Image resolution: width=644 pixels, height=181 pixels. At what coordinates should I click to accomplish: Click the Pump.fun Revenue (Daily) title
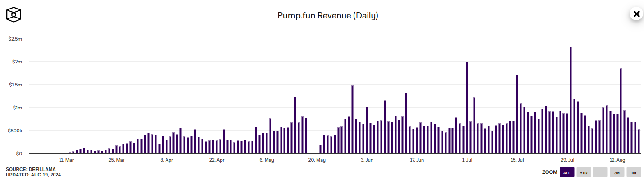[x=327, y=15]
